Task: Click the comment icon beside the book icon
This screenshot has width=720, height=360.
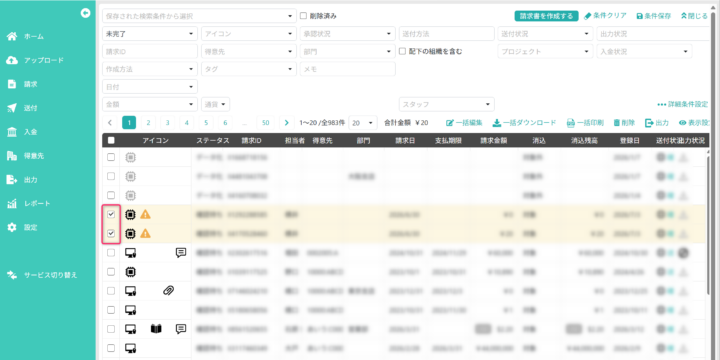Action: (181, 329)
